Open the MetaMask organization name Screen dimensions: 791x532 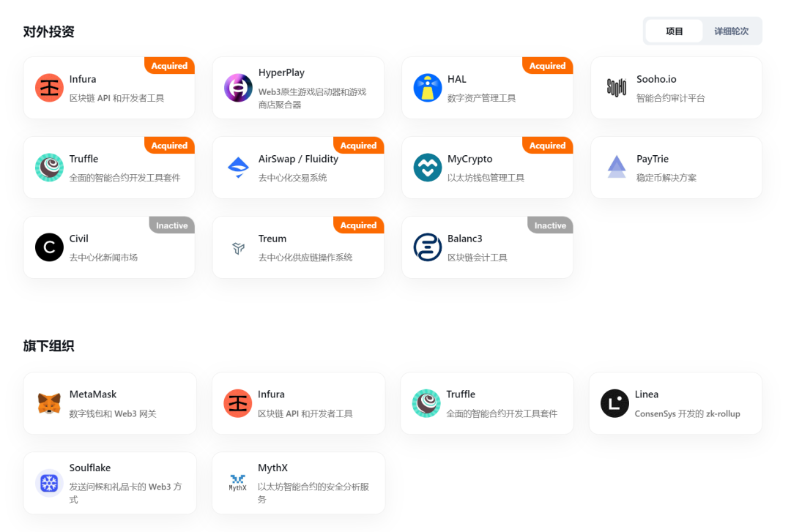tap(93, 394)
